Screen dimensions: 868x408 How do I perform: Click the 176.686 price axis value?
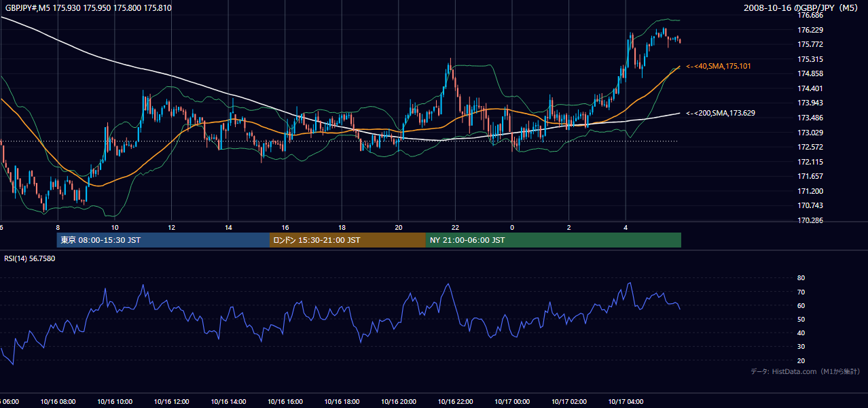coord(810,15)
